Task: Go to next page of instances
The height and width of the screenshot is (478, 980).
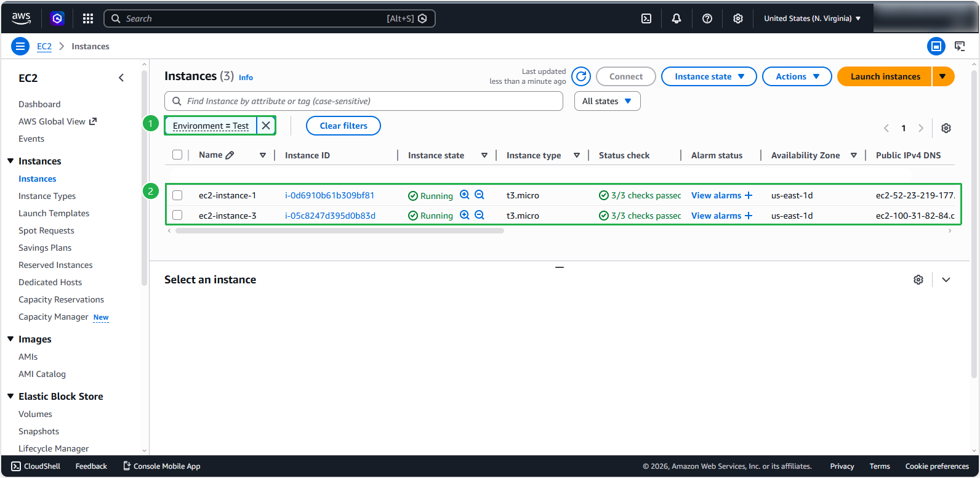Action: click(x=921, y=128)
